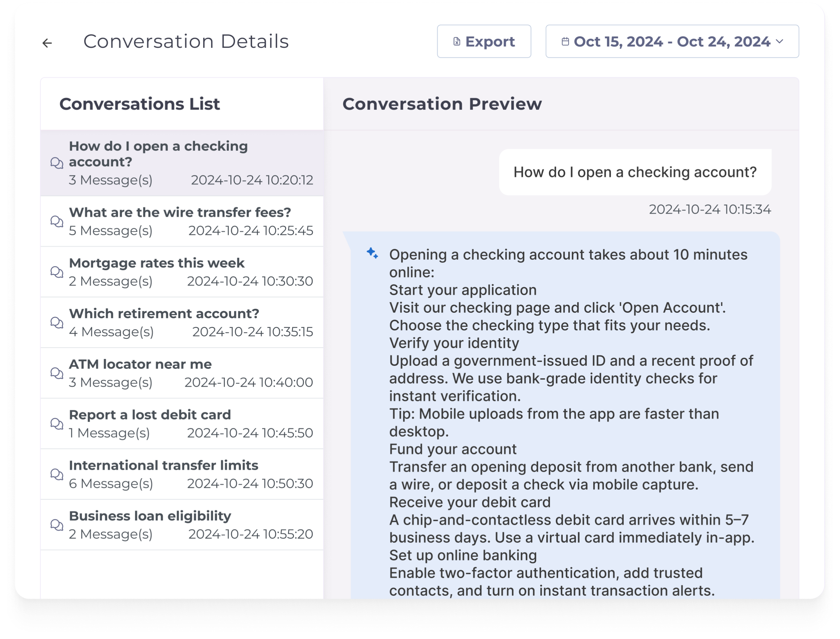Image resolution: width=840 pixels, height=639 pixels.
Task: Click the Conversation Details page title
Action: tap(186, 41)
